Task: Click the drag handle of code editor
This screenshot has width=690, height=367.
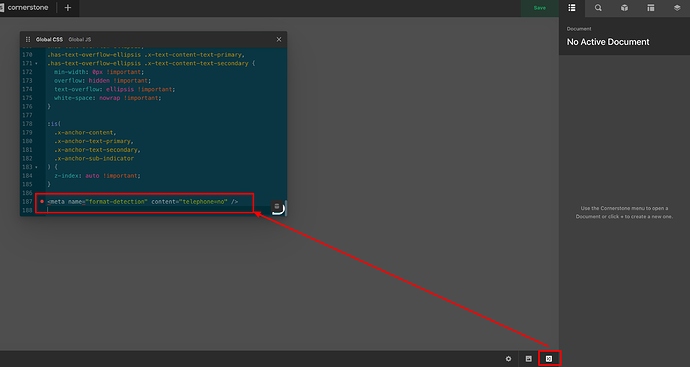Action: pos(28,39)
